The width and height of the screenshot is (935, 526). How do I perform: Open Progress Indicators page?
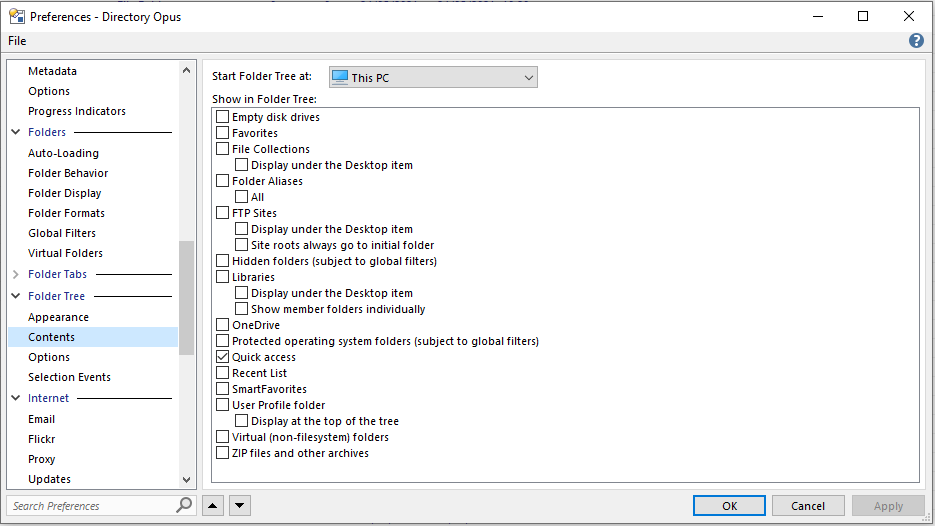point(77,111)
